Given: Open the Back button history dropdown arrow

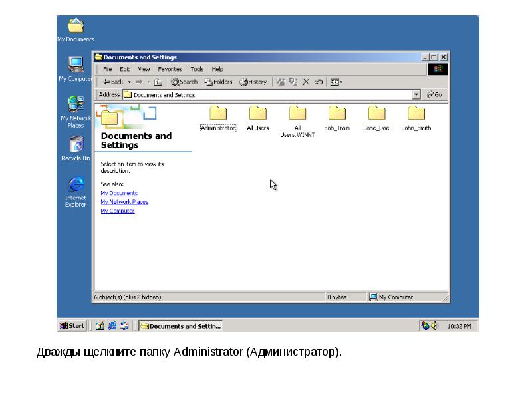Looking at the screenshot, I should [129, 82].
